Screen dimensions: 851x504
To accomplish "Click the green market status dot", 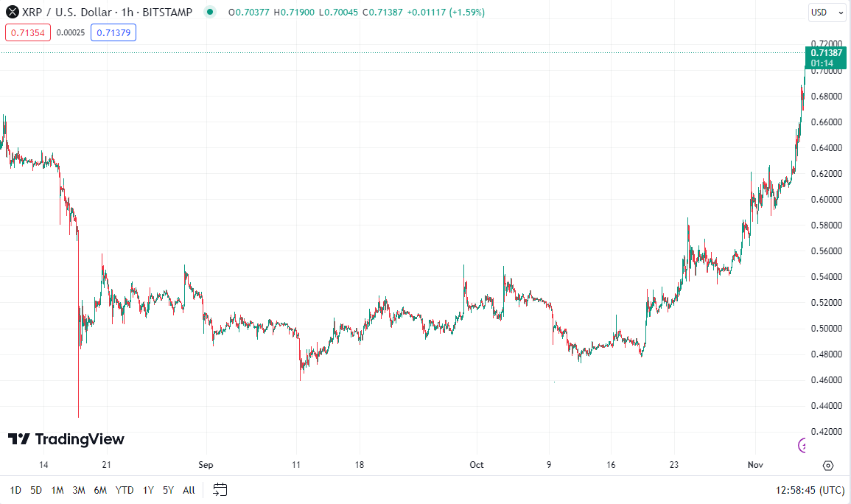I will tap(210, 12).
